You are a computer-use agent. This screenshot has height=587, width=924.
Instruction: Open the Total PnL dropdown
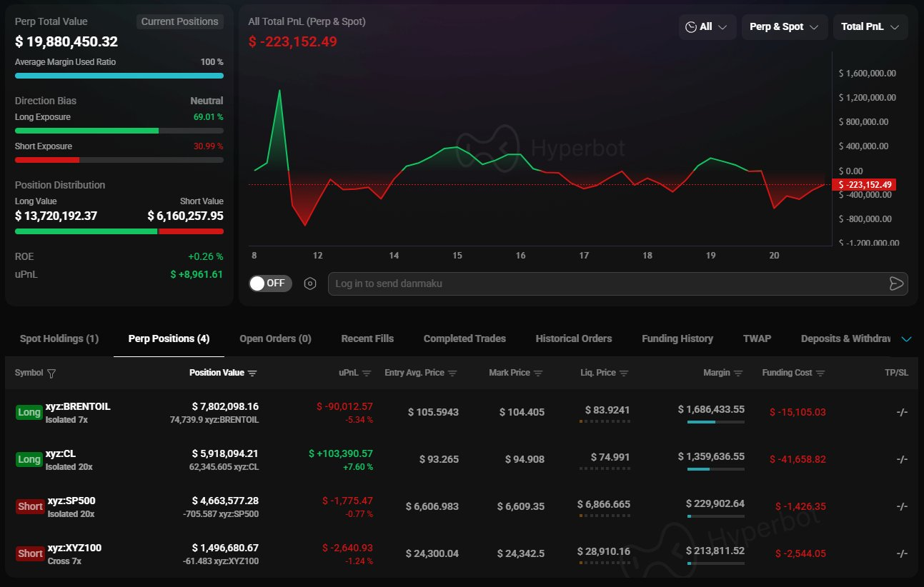pyautogui.click(x=870, y=27)
